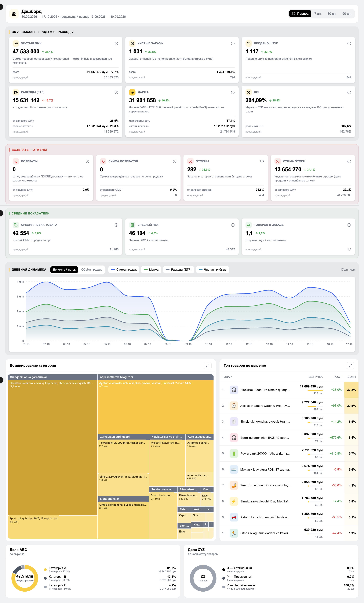Show info for Средний чек card
364x603 pixels.
[x=233, y=225]
